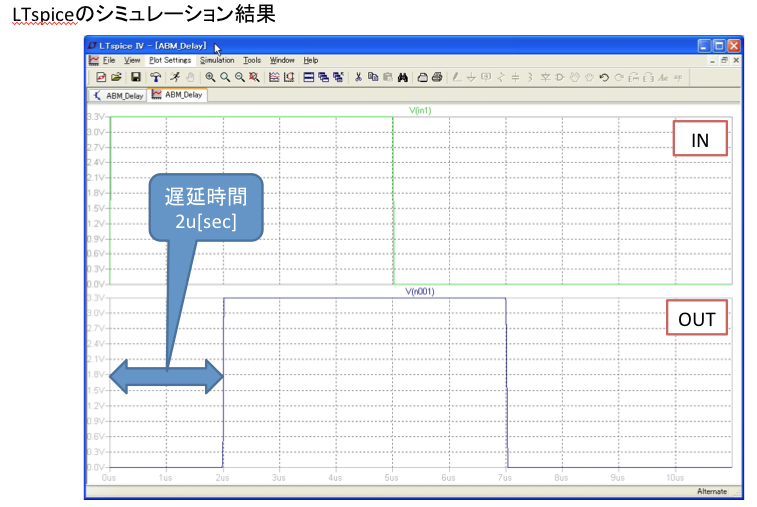The width and height of the screenshot is (757, 507).
Task: Open the Simulation menu
Action: (217, 60)
